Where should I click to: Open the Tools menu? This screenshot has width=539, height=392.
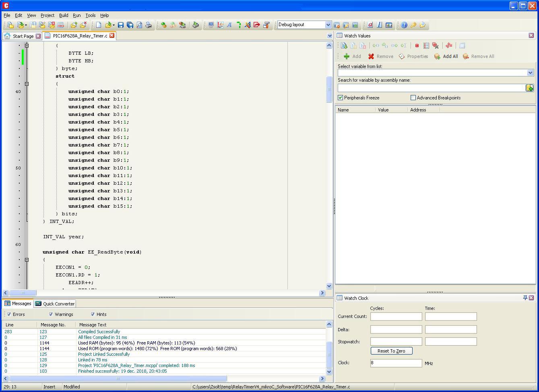click(x=91, y=15)
